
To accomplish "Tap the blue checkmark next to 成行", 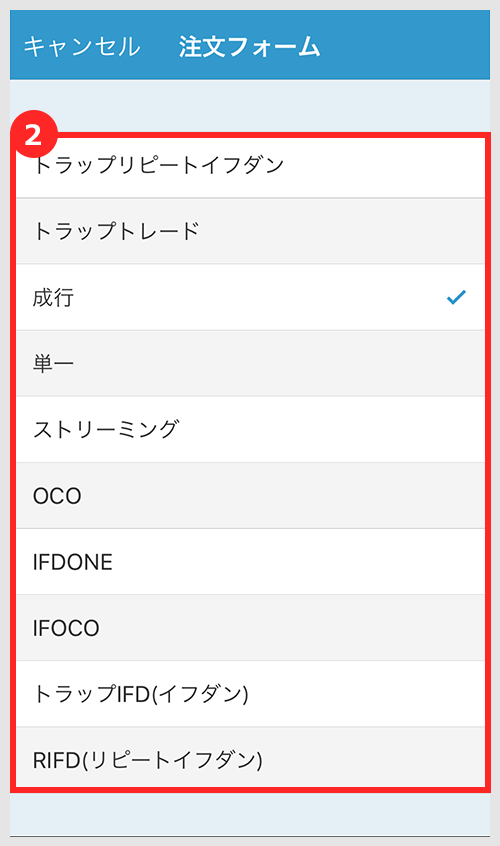I will tap(456, 297).
